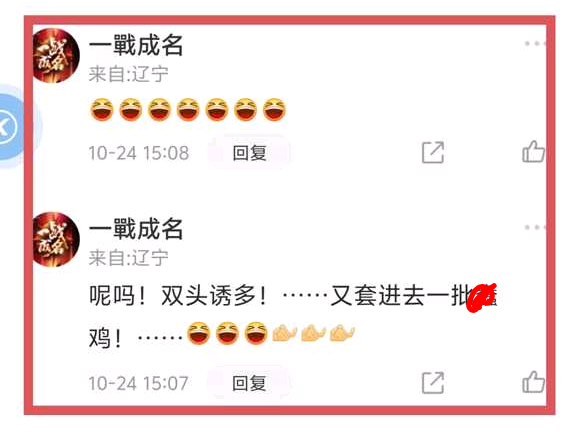Open username 一戰成名 on second comment
The height and width of the screenshot is (440, 565).
tap(136, 229)
